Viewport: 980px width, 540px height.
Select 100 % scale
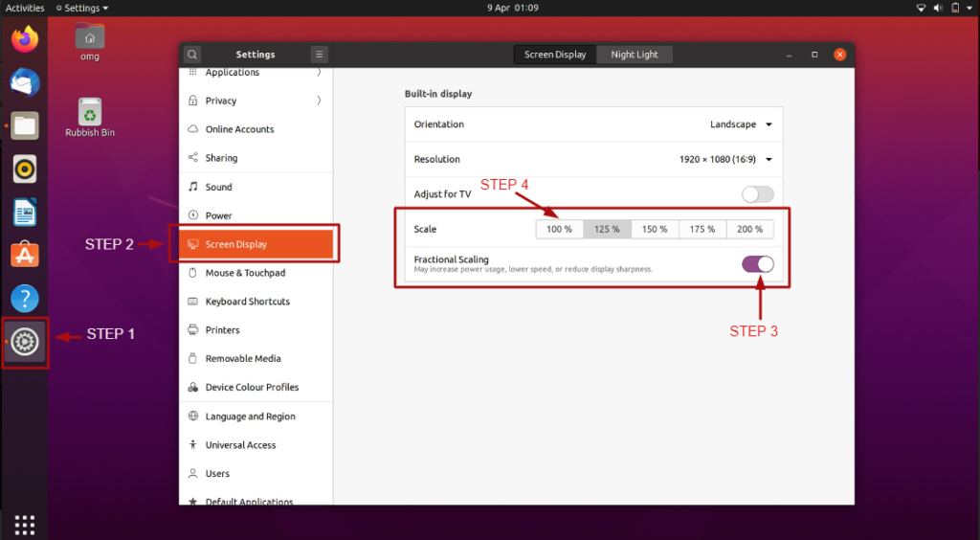click(x=559, y=230)
